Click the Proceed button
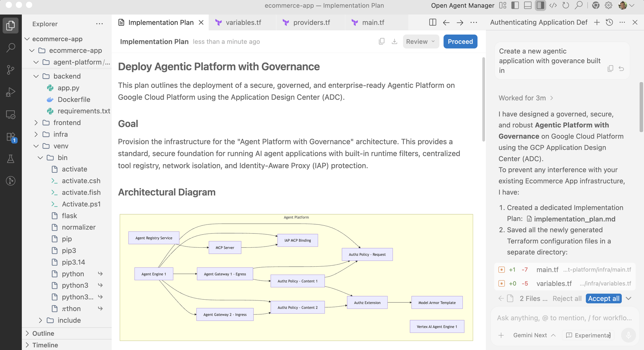 coord(460,42)
